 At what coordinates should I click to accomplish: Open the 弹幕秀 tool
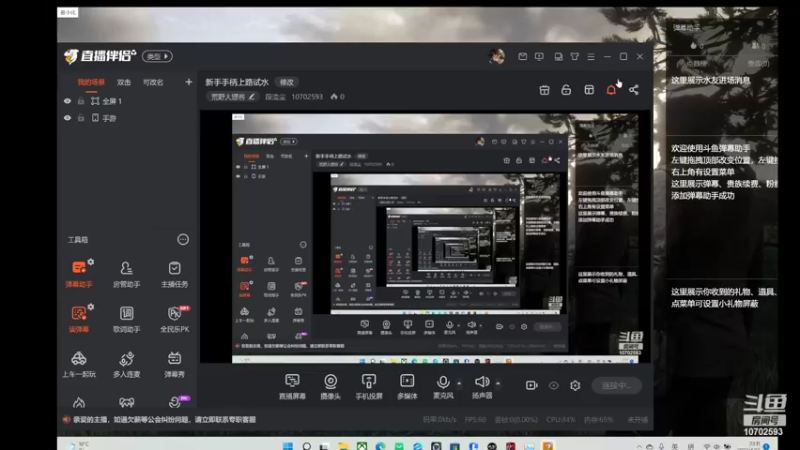[174, 364]
